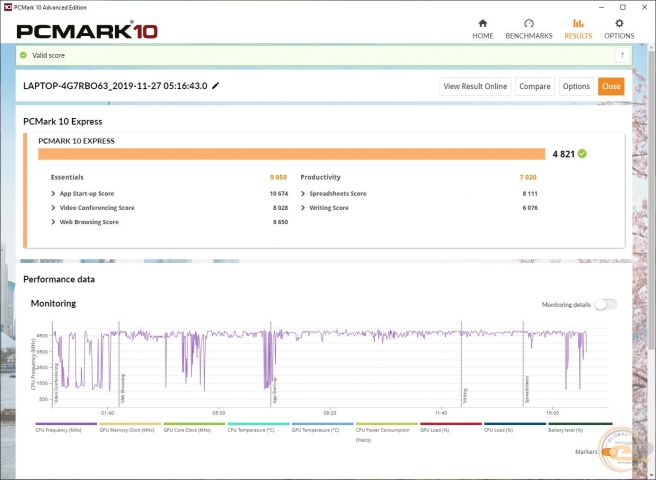Click View Result Online button
Image resolution: width=656 pixels, height=480 pixels.
click(475, 86)
